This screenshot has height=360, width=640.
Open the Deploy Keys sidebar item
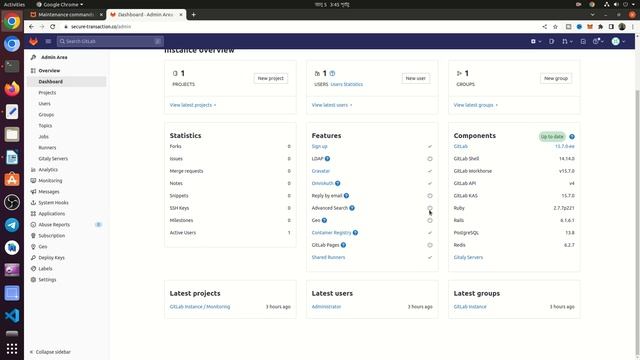tap(51, 258)
